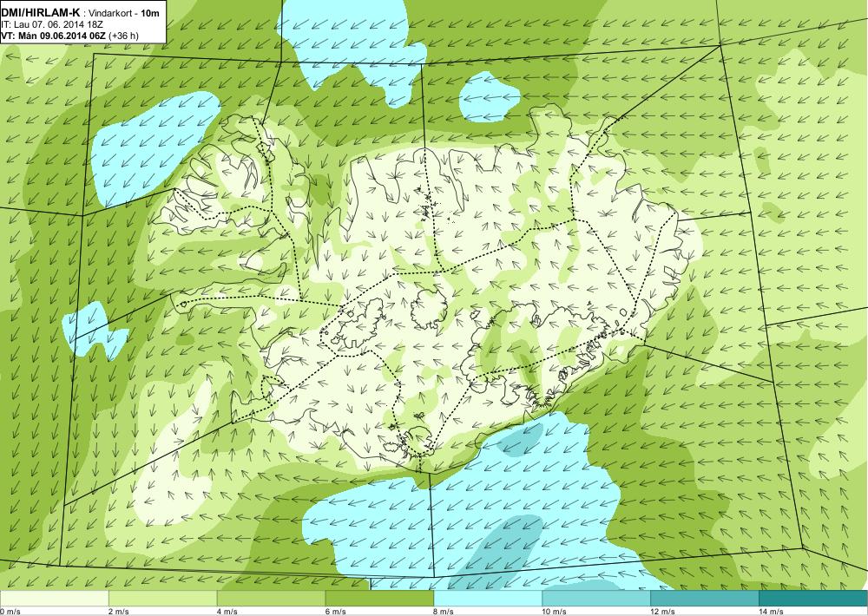Click the "14 m/s" legend label
Viewport: 868px width, 616px height.
772,612
